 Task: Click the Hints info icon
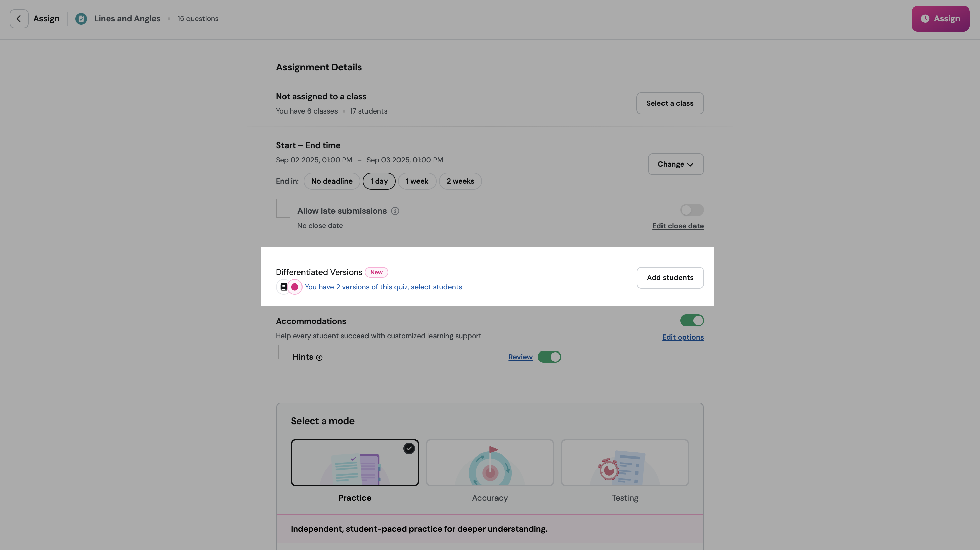coord(319,358)
